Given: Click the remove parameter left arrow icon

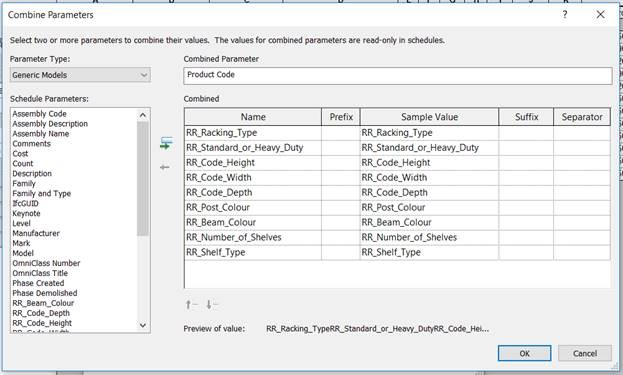Looking at the screenshot, I should click(165, 167).
